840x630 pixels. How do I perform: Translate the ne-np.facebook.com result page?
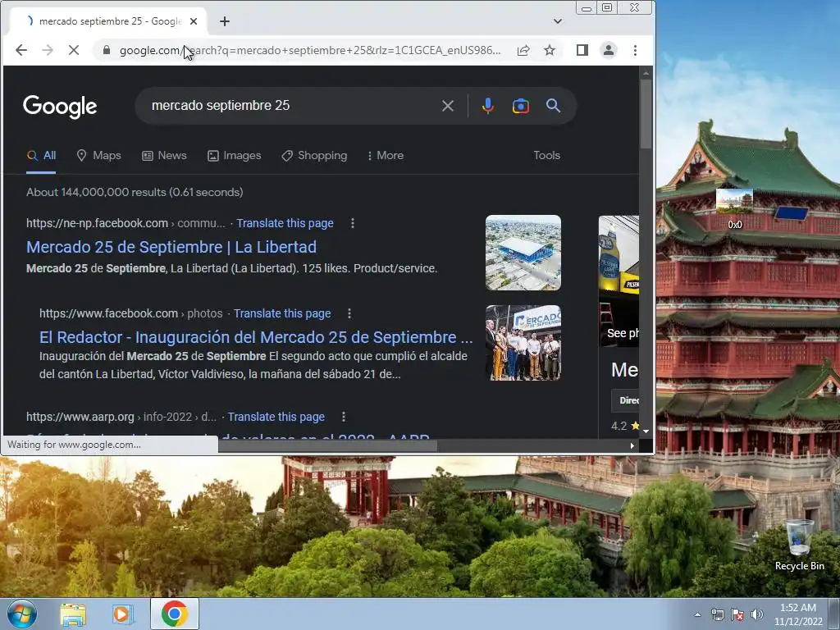coord(285,223)
